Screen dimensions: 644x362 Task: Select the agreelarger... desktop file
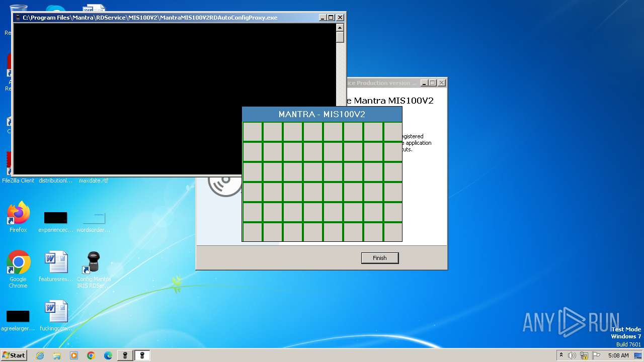(18, 321)
